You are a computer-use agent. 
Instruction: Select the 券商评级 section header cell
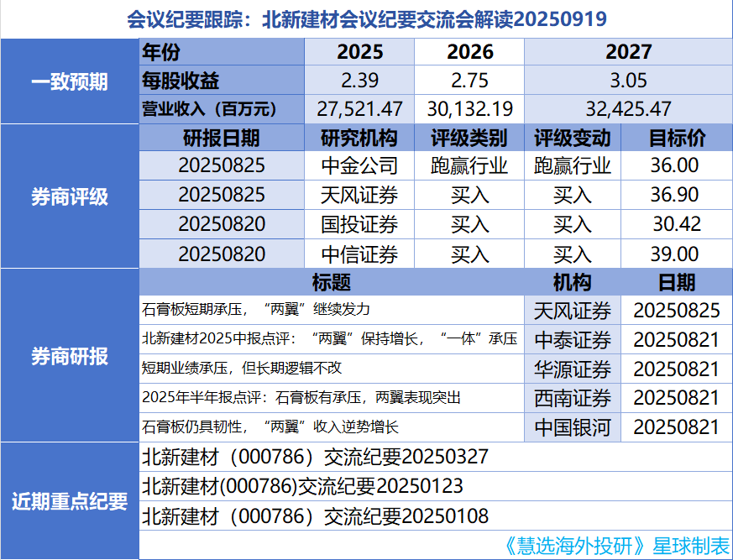(70, 196)
